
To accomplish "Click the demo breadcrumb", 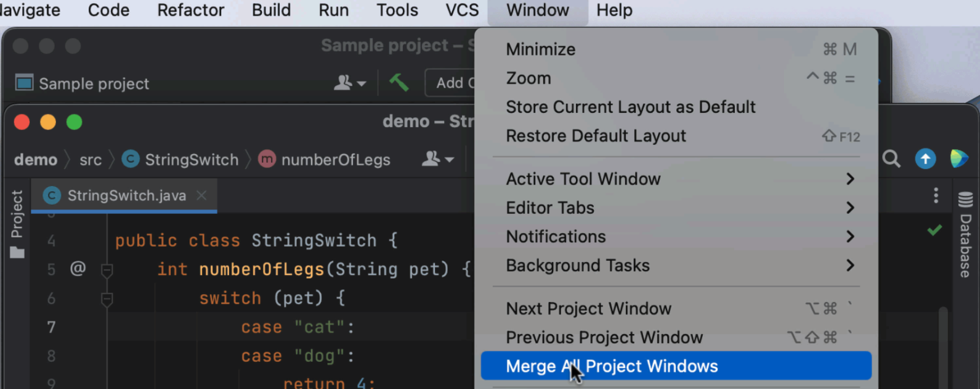I will (x=36, y=160).
